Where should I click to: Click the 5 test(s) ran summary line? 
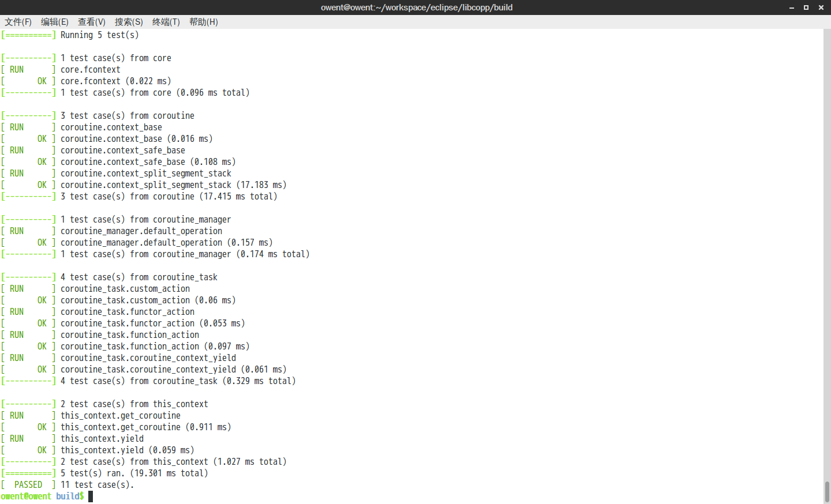coord(104,473)
